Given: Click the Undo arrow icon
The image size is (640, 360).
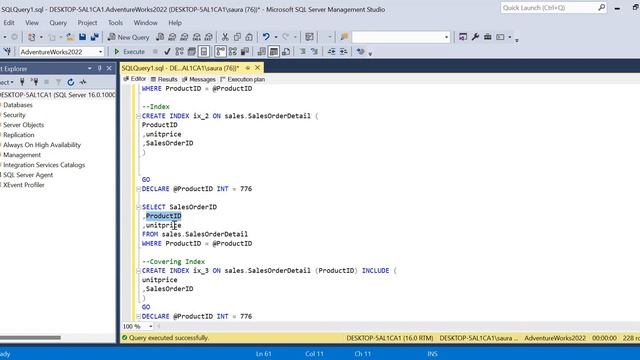Looking at the screenshot, I should pos(266,37).
